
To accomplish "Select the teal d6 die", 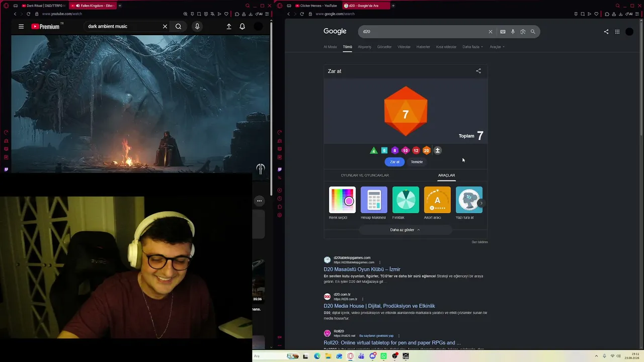I will 384,150.
